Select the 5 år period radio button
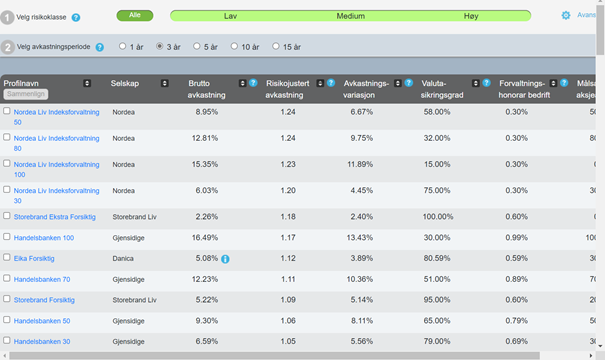Image resolution: width=605 pixels, height=360 pixels. click(x=197, y=46)
